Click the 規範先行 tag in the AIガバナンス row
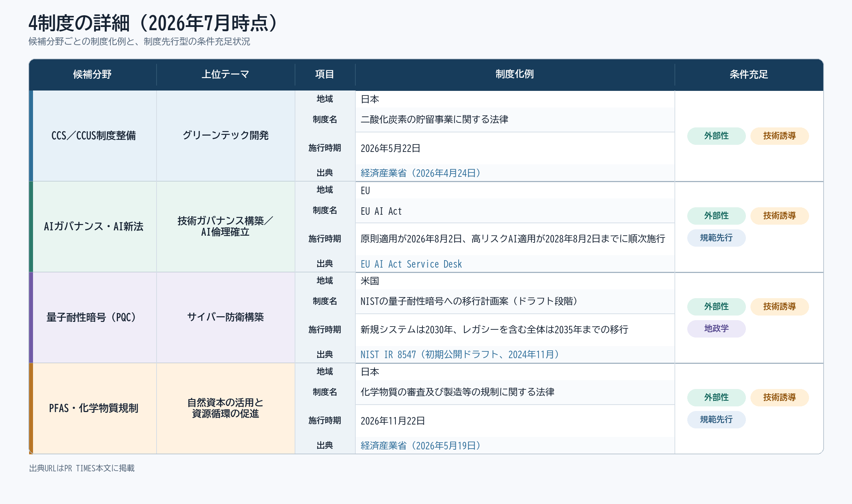The image size is (852, 504). tap(716, 238)
